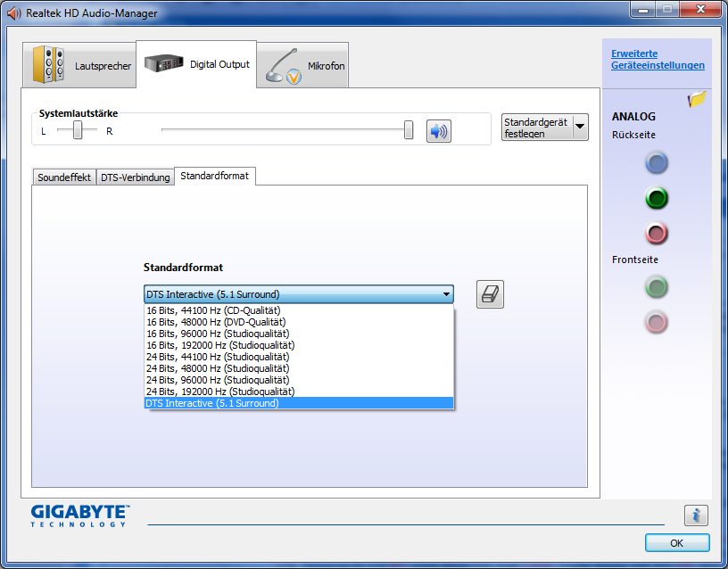This screenshot has width=728, height=569.
Task: Click the system volume slider handle
Action: pos(409,130)
